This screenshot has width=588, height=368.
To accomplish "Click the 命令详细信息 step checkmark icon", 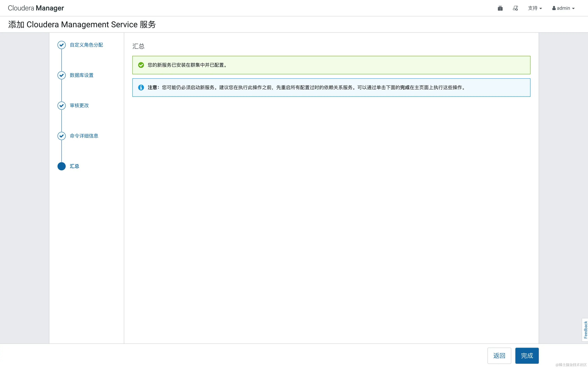I will [x=61, y=136].
